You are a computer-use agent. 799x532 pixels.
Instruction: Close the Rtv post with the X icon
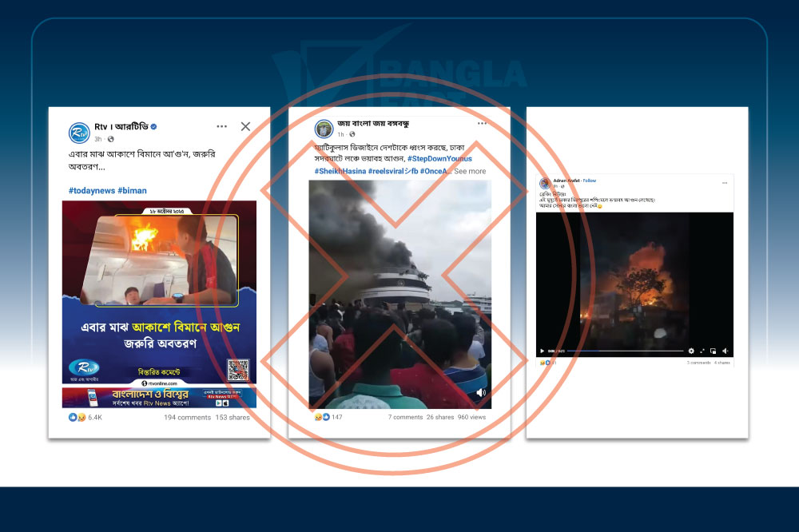coord(245,126)
